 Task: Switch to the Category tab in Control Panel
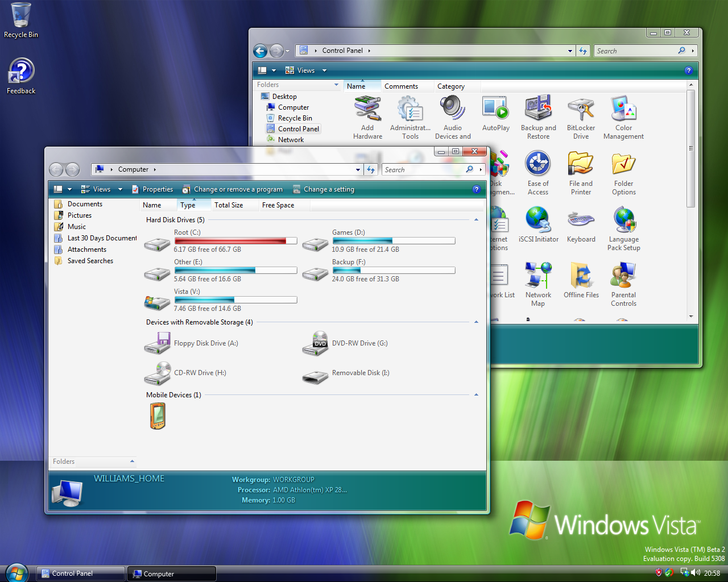(451, 86)
